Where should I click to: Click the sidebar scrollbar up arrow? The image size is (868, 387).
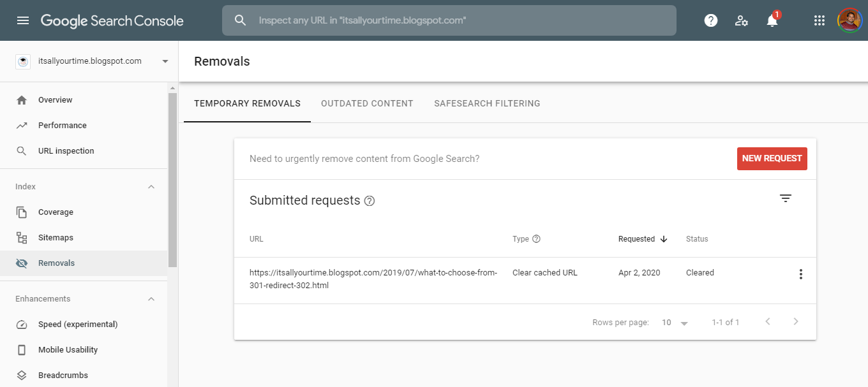pos(172,87)
